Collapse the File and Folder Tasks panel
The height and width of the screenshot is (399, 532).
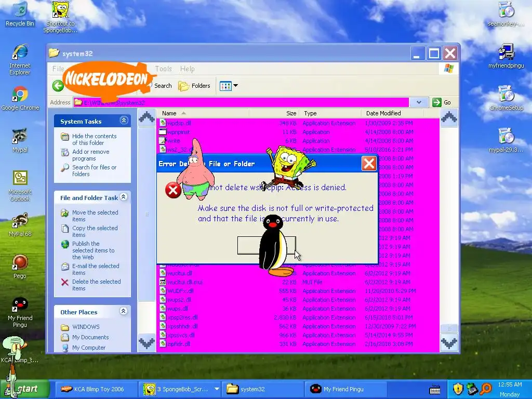124,197
